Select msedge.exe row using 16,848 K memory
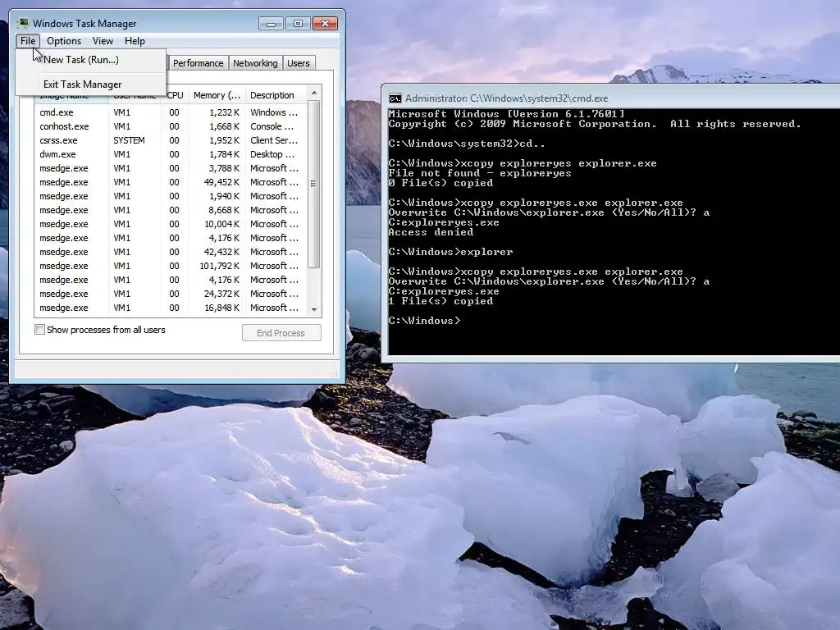This screenshot has width=840, height=630. (171, 308)
